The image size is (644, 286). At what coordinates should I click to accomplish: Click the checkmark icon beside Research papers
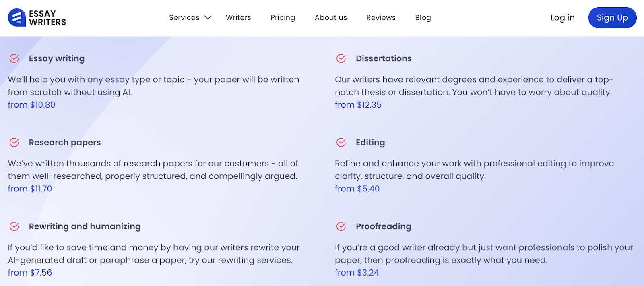[x=14, y=142]
